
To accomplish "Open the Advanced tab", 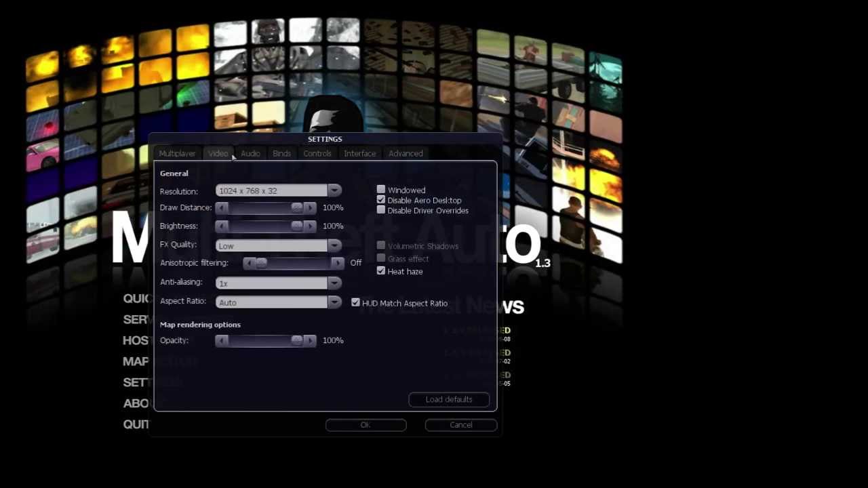I will 406,154.
